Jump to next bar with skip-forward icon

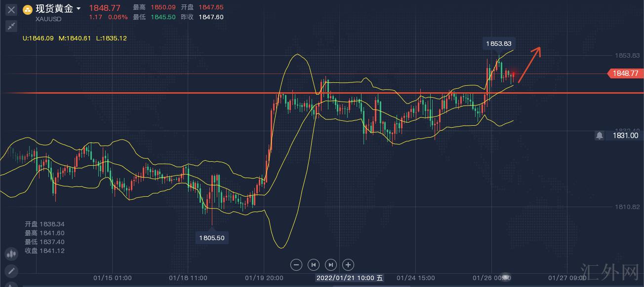pos(331,265)
